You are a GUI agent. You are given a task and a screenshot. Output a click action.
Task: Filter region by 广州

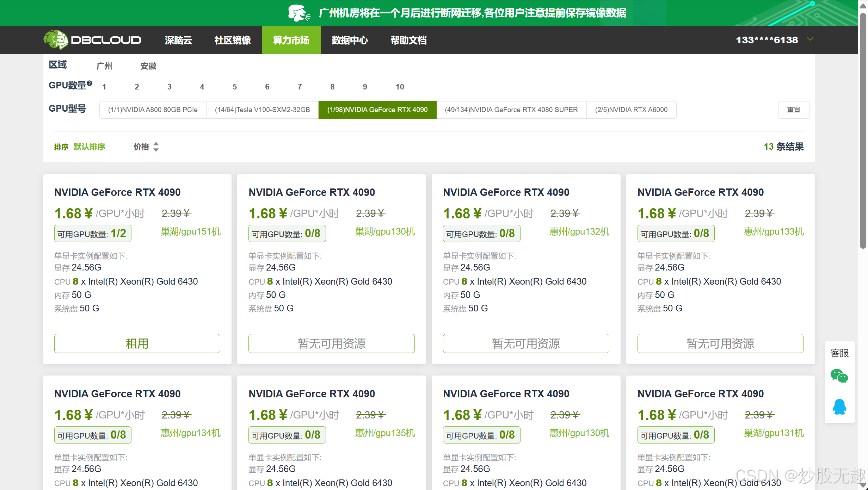click(x=104, y=66)
